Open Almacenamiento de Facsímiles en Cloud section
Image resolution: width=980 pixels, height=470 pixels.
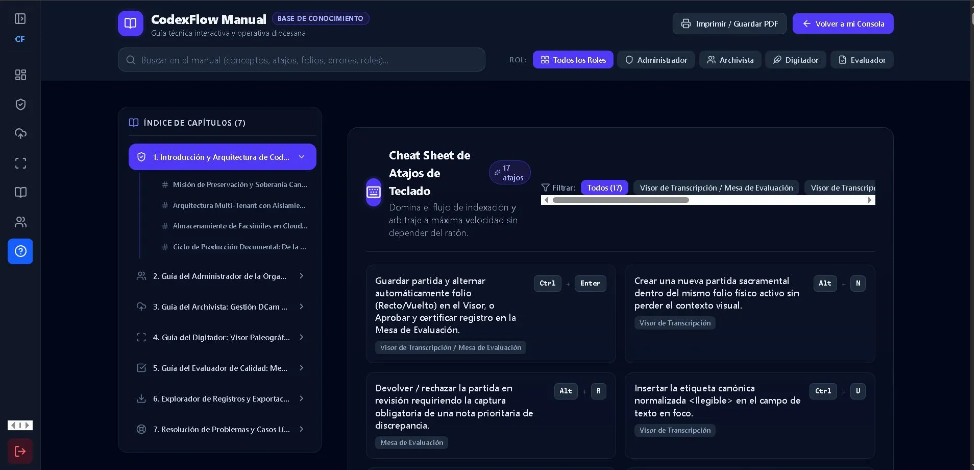(234, 226)
